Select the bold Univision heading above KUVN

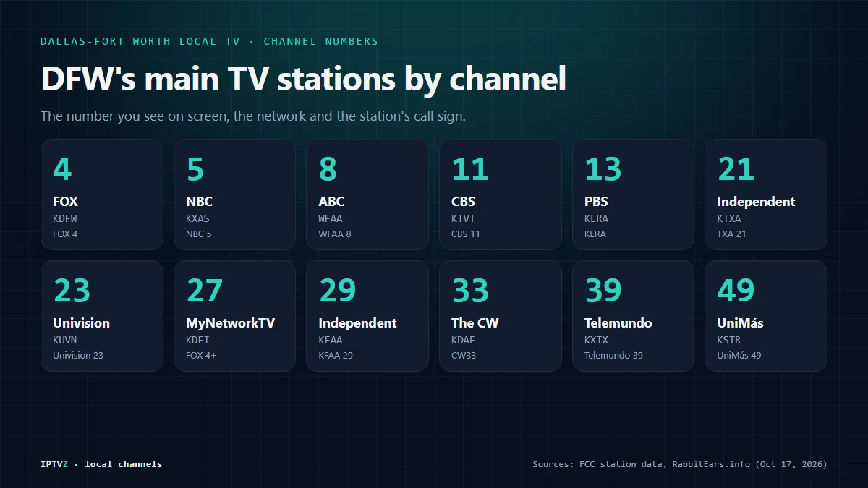tap(81, 323)
